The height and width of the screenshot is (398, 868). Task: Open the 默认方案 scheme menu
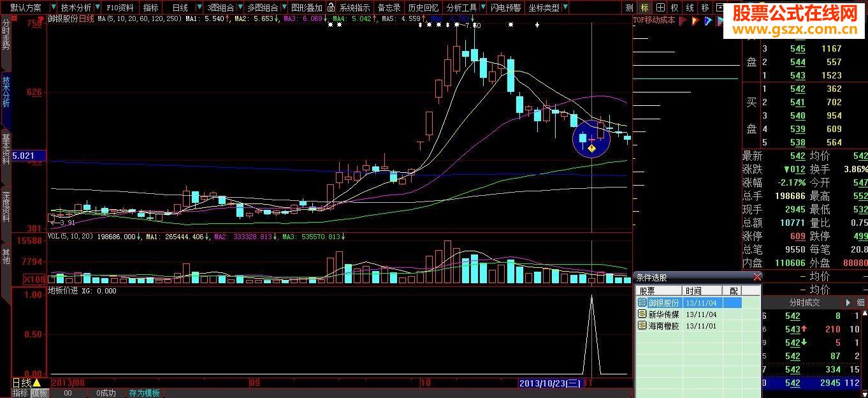point(26,8)
